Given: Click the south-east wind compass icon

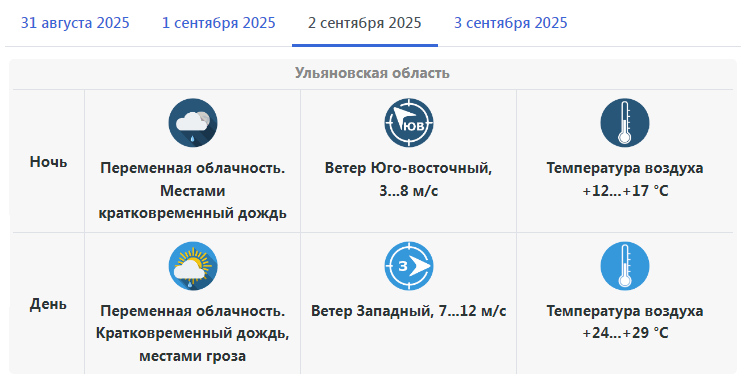Looking at the screenshot, I should 409,123.
